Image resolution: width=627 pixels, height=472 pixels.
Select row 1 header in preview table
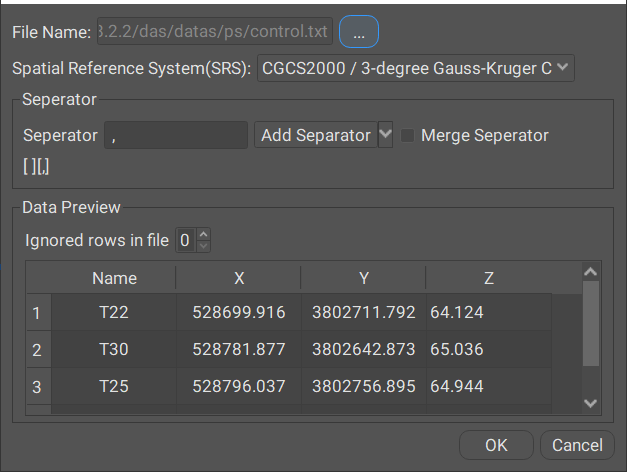tap(38, 312)
